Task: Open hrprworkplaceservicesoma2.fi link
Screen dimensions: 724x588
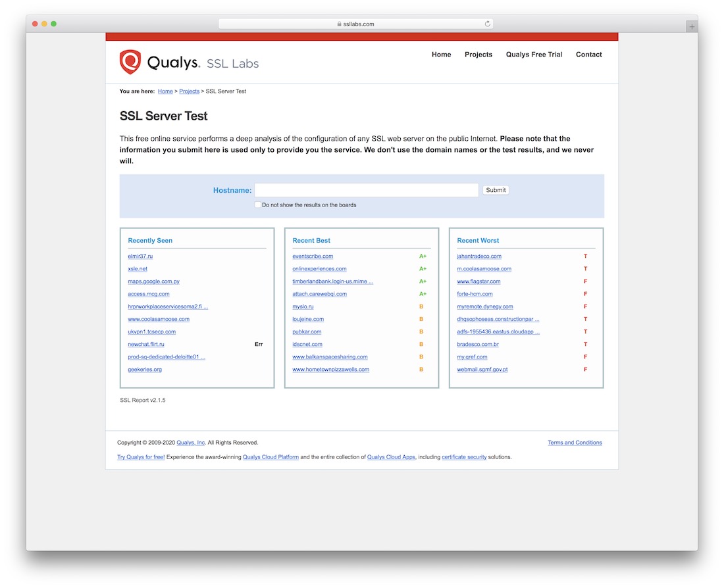Action: point(168,306)
